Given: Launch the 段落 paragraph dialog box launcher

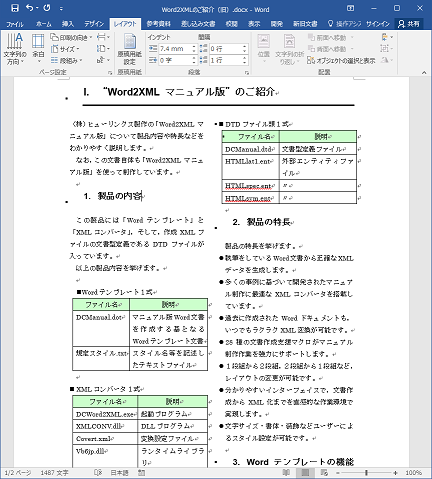Looking at the screenshot, I should [x=247, y=72].
